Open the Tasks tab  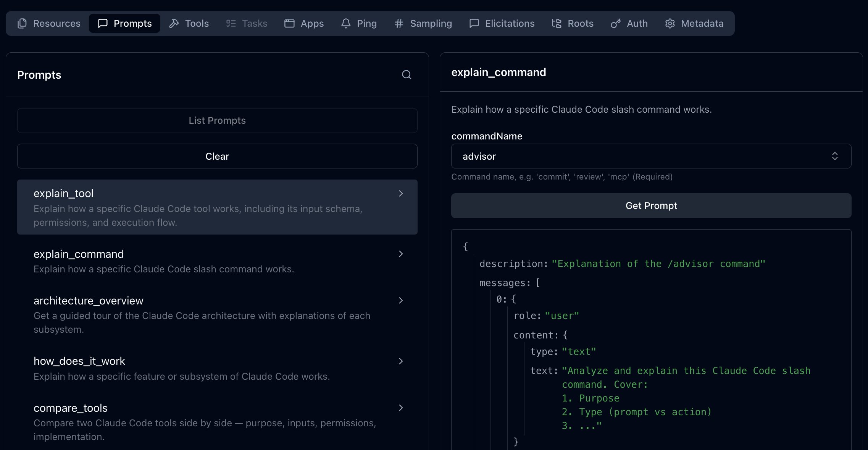coord(247,24)
